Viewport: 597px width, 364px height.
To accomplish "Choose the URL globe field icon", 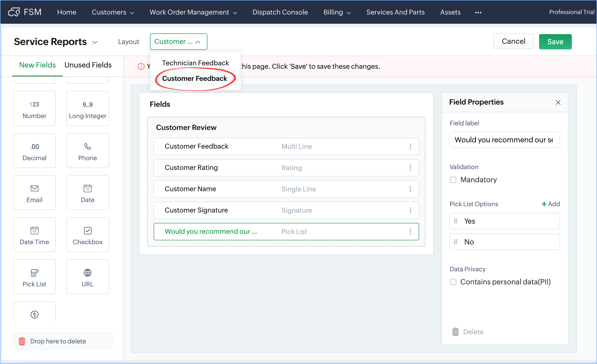I will point(87,273).
